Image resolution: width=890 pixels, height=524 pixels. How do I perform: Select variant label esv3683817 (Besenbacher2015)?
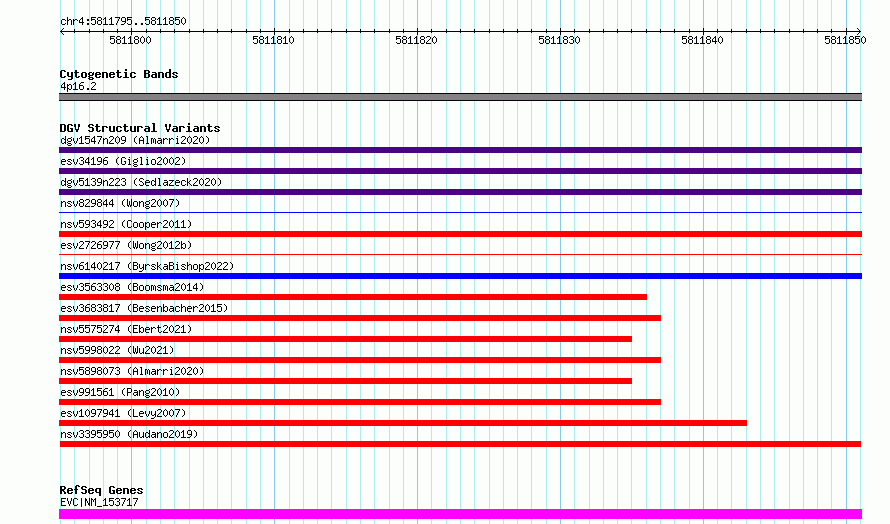coord(144,308)
